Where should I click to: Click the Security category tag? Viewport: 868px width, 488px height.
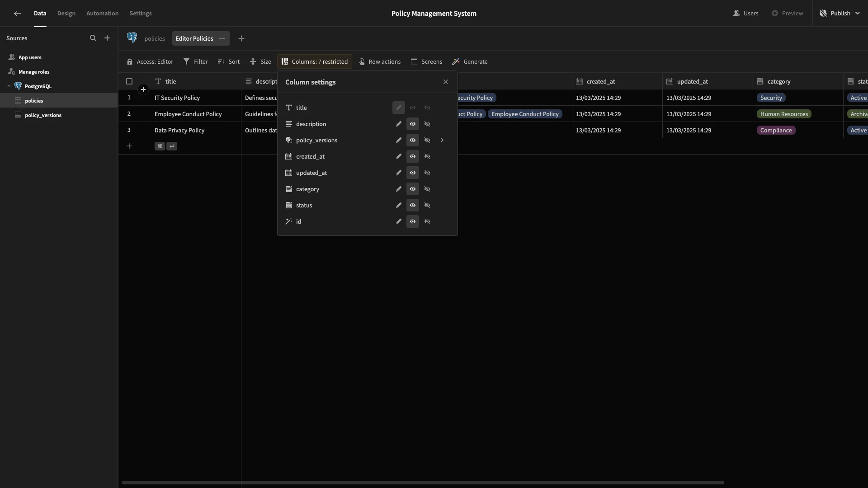pos(771,98)
